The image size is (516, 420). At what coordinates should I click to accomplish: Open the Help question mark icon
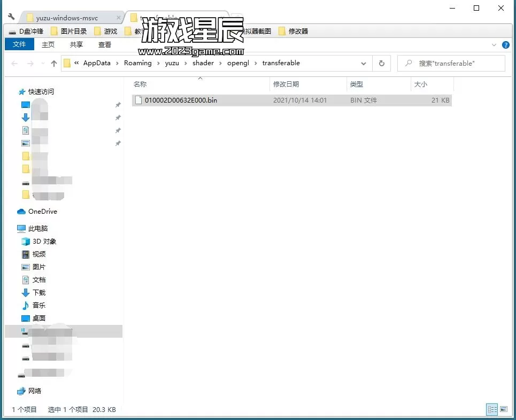pyautogui.click(x=506, y=45)
